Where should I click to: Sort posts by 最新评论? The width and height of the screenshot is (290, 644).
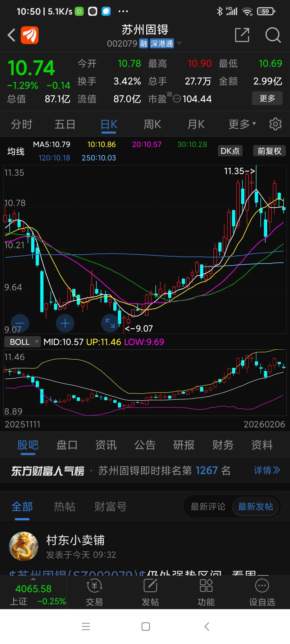pyautogui.click(x=208, y=507)
